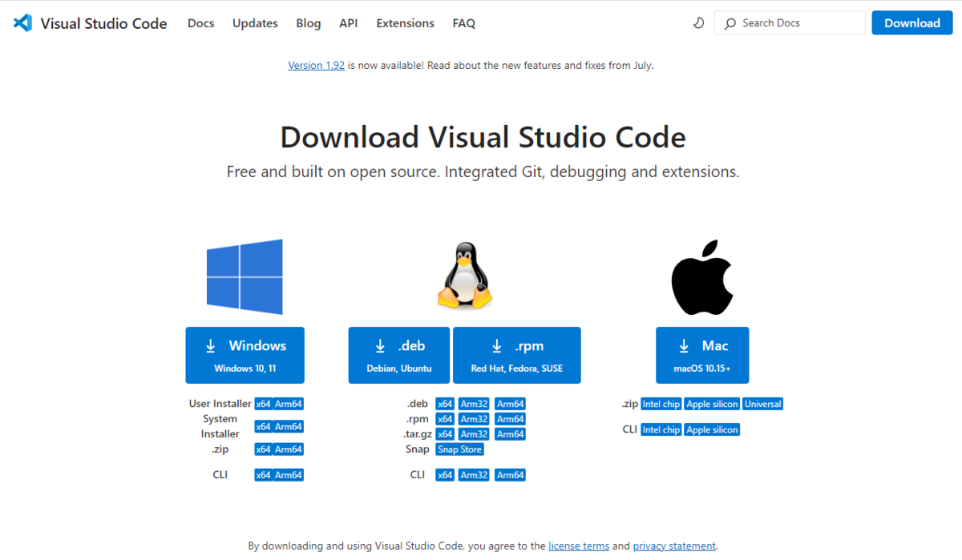Select Arm64 for Windows User Installer
962x560 pixels.
[289, 405]
